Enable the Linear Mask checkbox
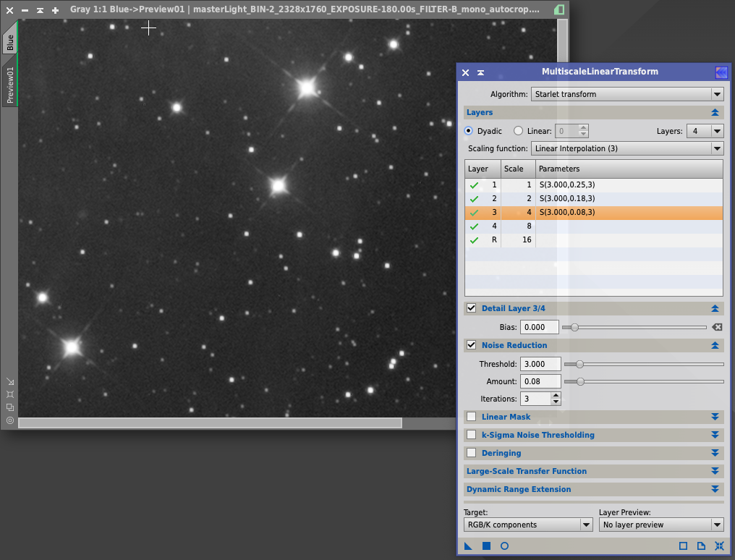735x560 pixels. point(472,417)
